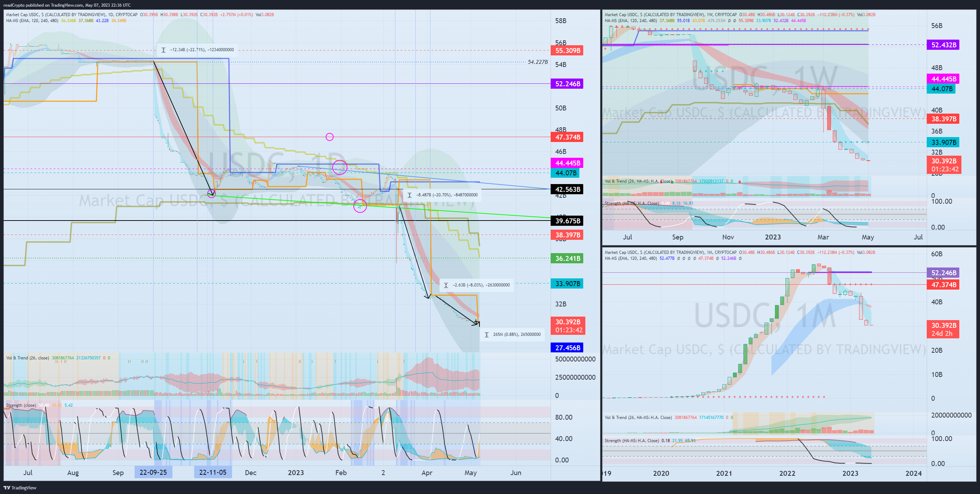Click the 30.392B price label on 1W chart
The height and width of the screenshot is (494, 980).
point(944,165)
